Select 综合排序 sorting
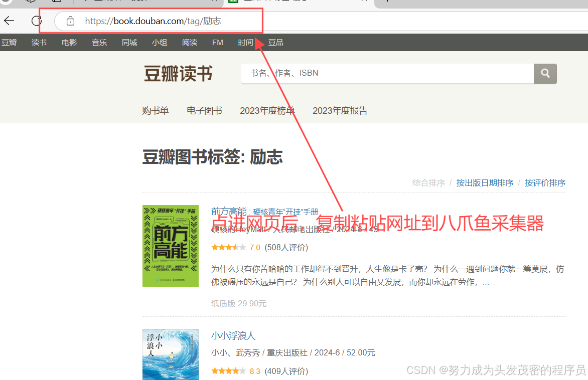Image resolution: width=588 pixels, height=380 pixels. (x=428, y=182)
